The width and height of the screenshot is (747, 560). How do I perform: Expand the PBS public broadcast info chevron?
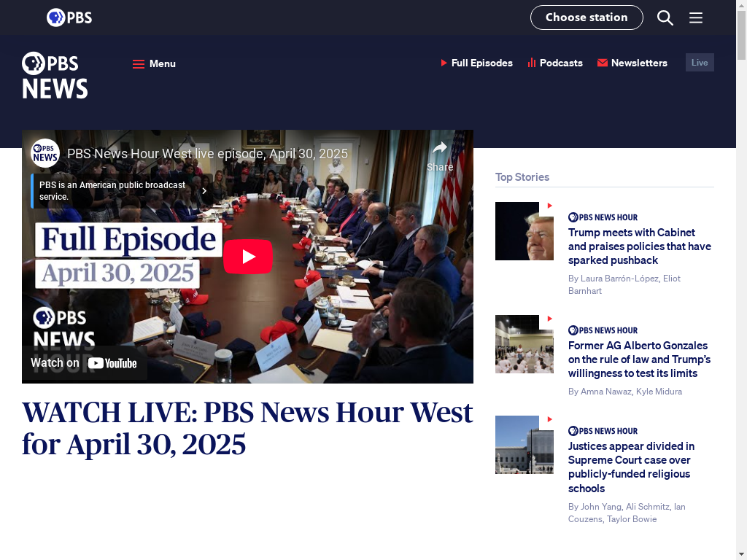click(204, 191)
